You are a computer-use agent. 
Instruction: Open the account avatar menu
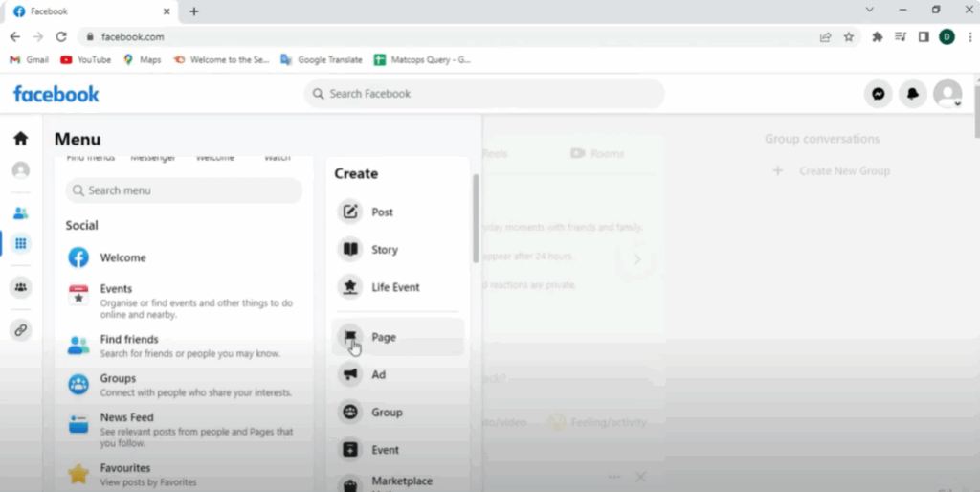pos(947,94)
